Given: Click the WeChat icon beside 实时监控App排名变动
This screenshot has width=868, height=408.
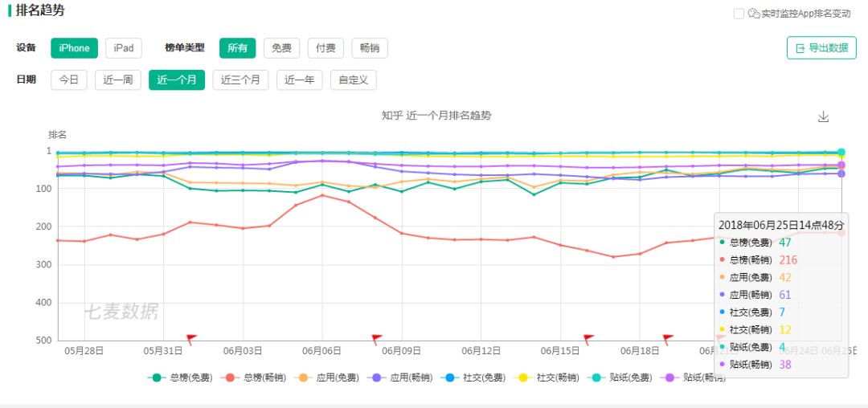Looking at the screenshot, I should [753, 14].
